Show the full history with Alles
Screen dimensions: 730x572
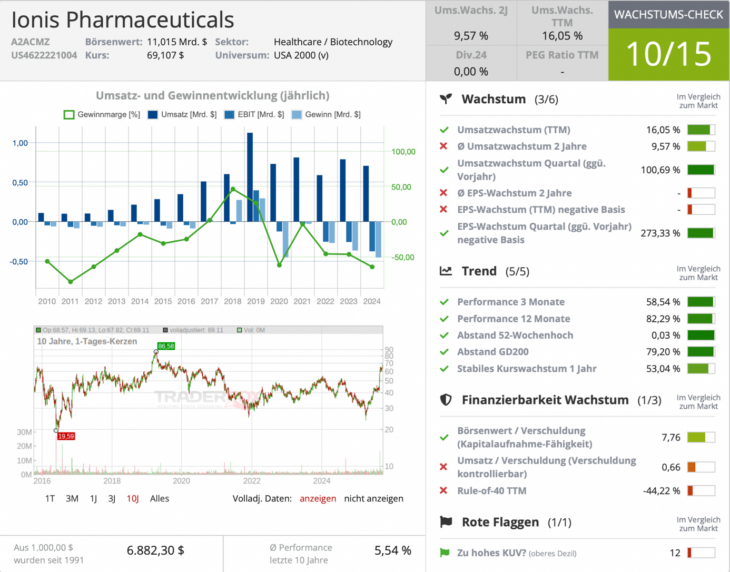[160, 498]
